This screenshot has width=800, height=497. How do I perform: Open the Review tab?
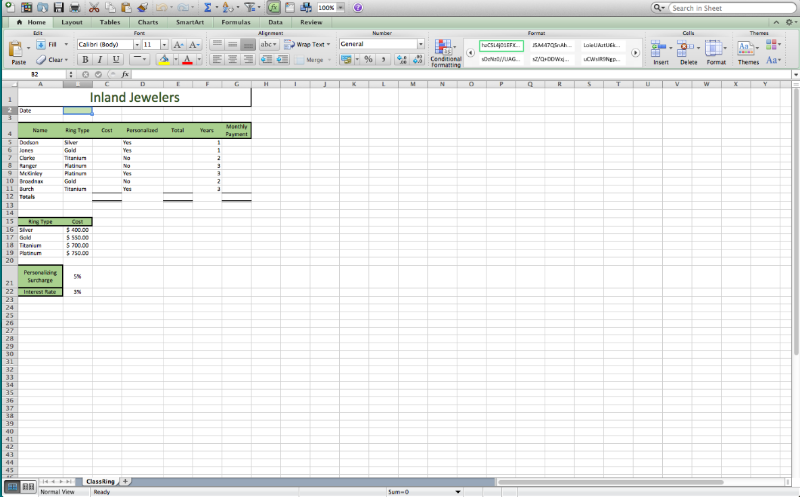pos(311,22)
